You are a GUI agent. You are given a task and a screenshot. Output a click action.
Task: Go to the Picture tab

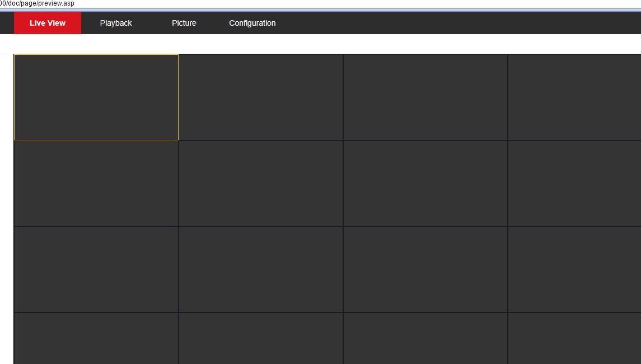[184, 23]
